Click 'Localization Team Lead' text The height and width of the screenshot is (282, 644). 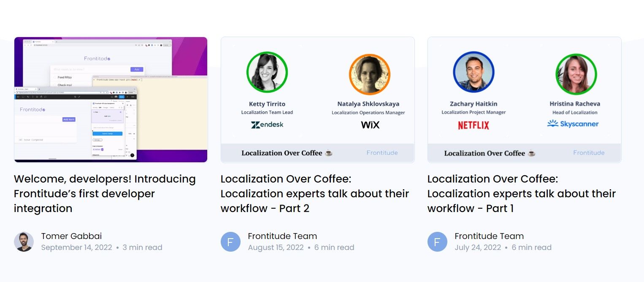[267, 112]
